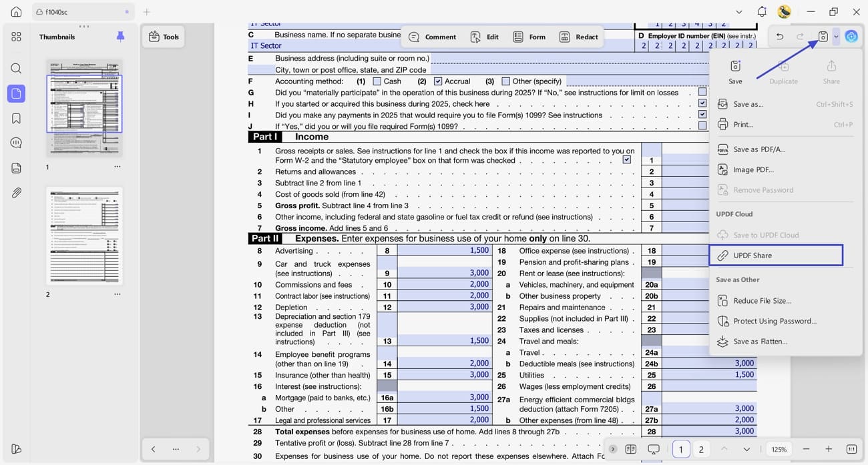The width and height of the screenshot is (868, 465).
Task: Switch to Form mode
Action: click(x=529, y=37)
